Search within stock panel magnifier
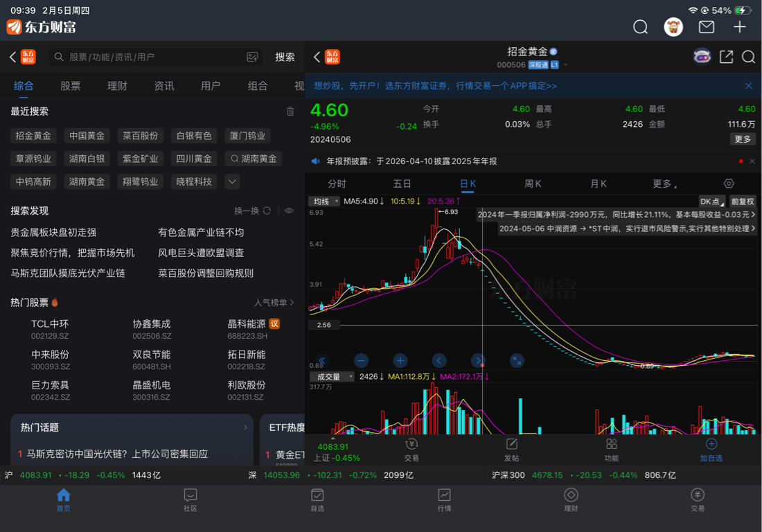762x532 pixels. [748, 57]
